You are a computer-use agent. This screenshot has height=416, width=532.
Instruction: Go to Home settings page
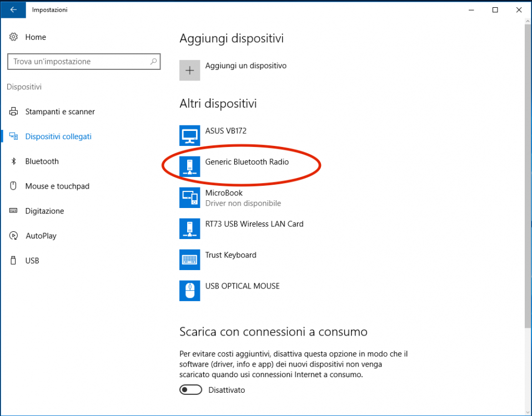(x=36, y=37)
